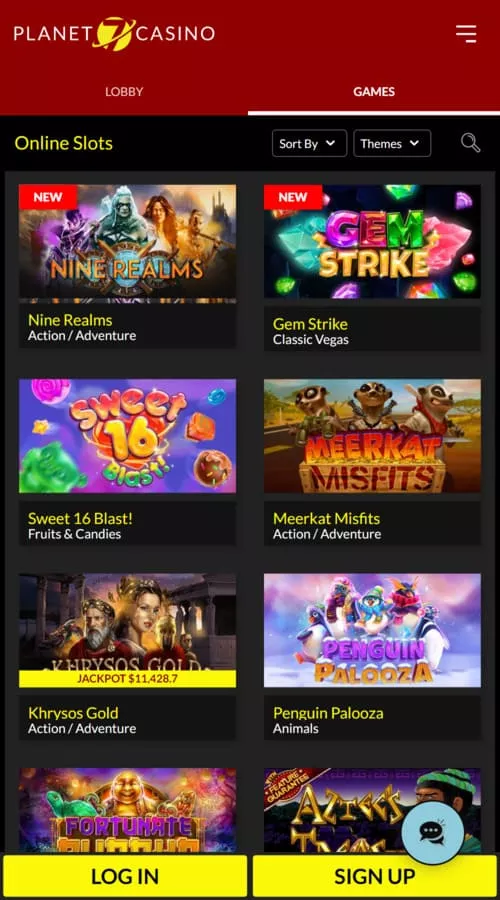Switch to the Lobby tab
500x900 pixels.
[x=124, y=91]
